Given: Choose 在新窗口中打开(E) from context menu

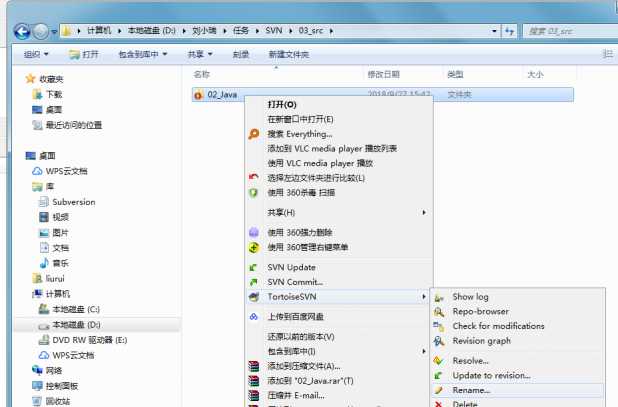Looking at the screenshot, I should [300, 119].
